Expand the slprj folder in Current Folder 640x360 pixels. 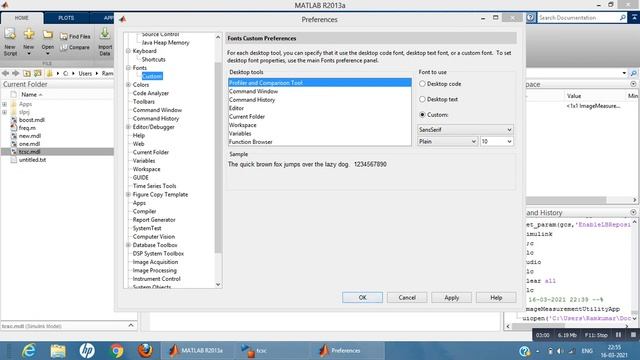point(4,112)
